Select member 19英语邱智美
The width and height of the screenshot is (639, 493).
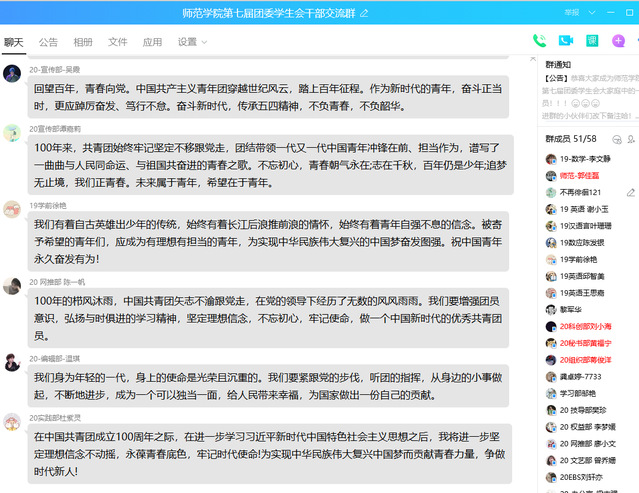click(582, 276)
